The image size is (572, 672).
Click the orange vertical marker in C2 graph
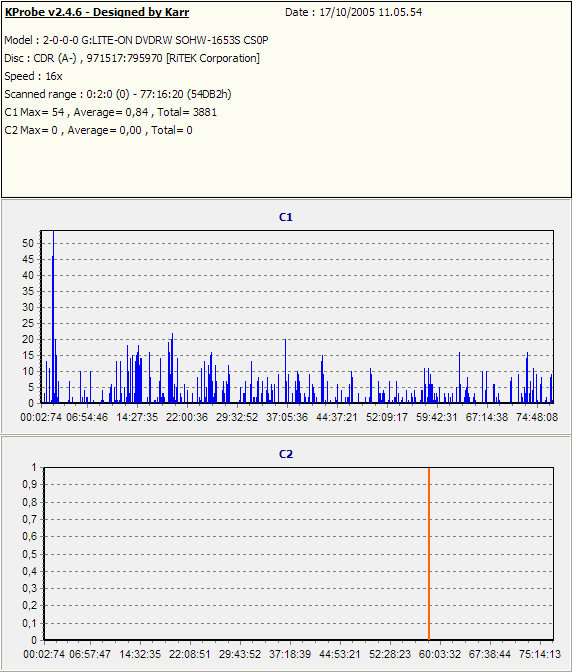click(x=429, y=554)
